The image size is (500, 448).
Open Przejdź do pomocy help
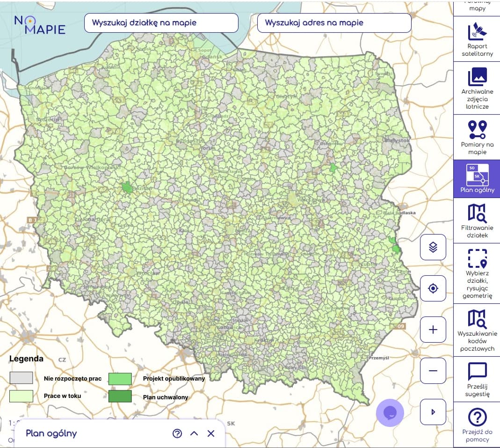(477, 424)
